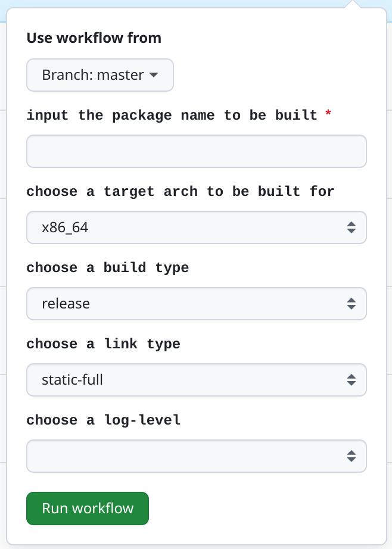Click the caret icon beside Branch: master
392x549 pixels.
(x=154, y=75)
